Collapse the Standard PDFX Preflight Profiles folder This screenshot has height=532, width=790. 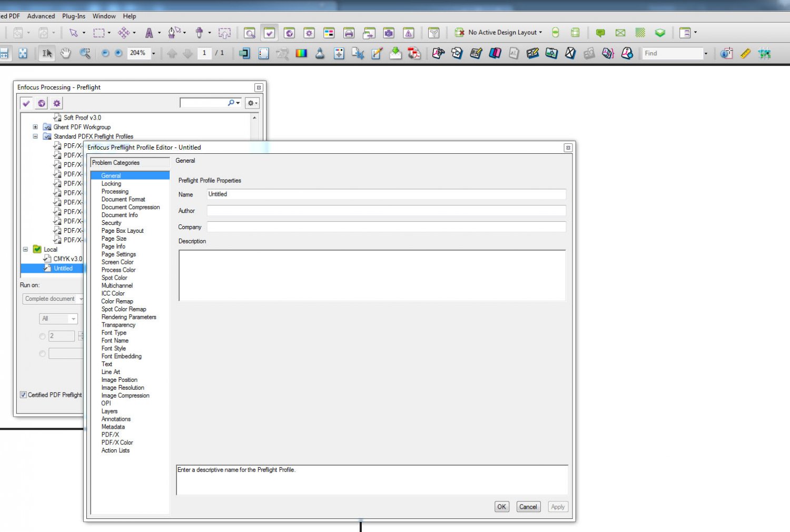tap(35, 136)
